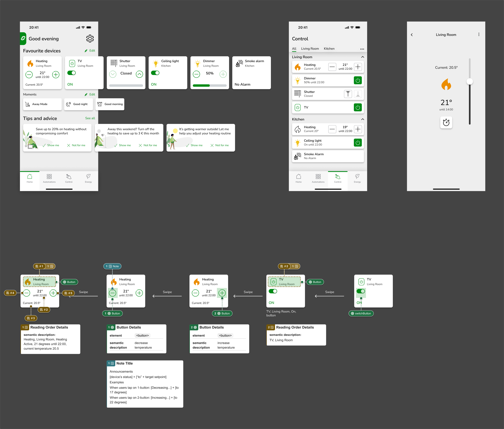Viewport: 504px width, 429px height.
Task: Decrease Dimmer level with minus button
Action: (196, 74)
